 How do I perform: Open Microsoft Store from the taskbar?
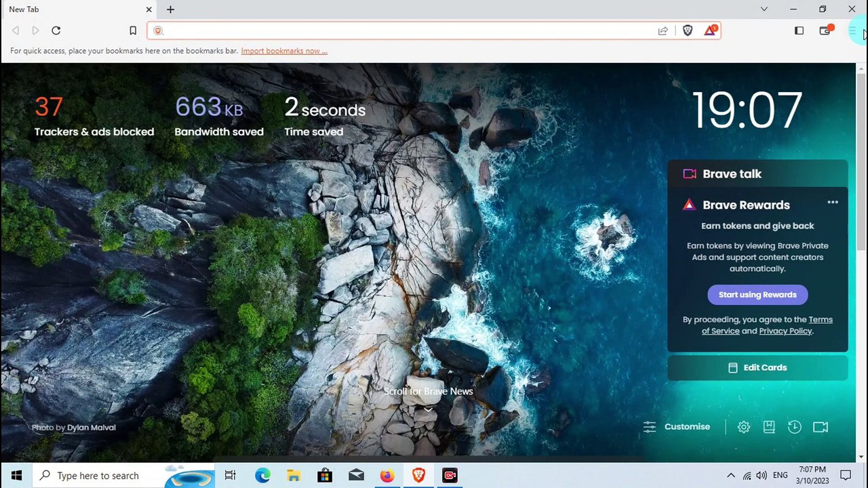tap(325, 476)
